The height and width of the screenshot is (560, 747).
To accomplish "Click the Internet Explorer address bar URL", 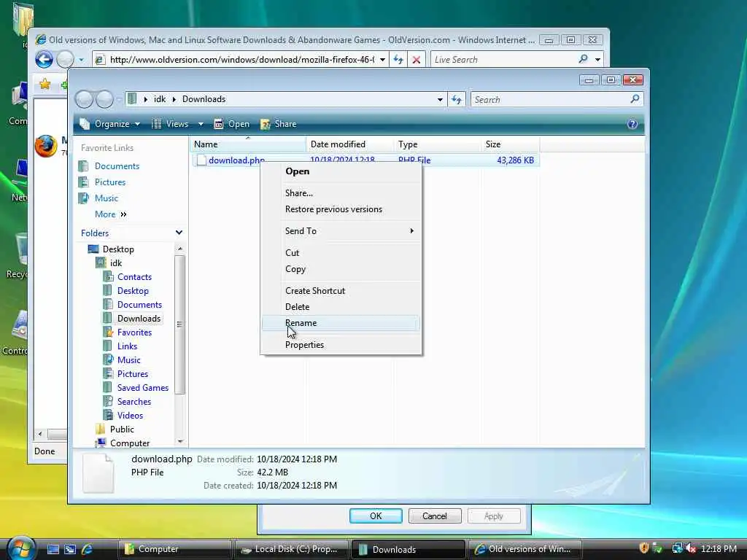I will point(241,60).
